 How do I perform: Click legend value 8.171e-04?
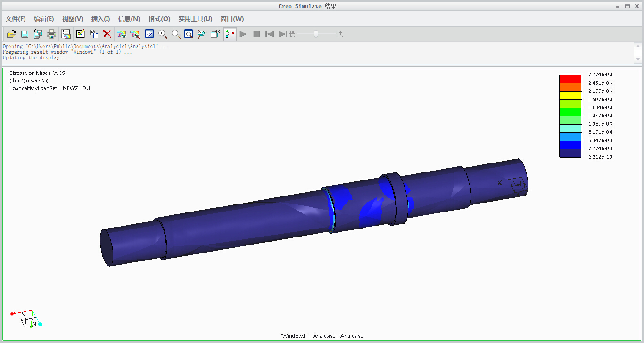(601, 132)
